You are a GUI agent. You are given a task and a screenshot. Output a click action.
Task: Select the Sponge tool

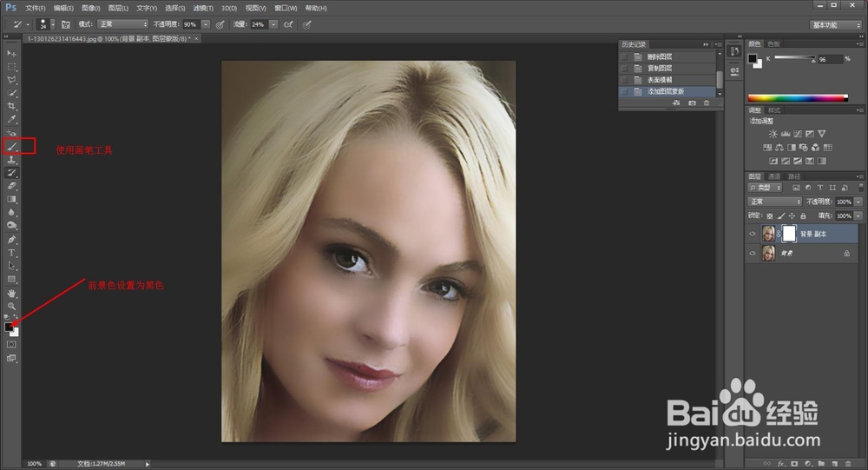pos(11,226)
